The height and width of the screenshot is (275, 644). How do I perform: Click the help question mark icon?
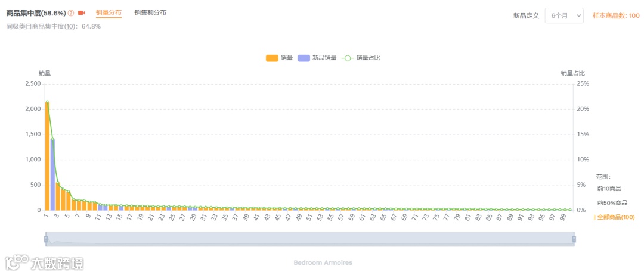71,13
